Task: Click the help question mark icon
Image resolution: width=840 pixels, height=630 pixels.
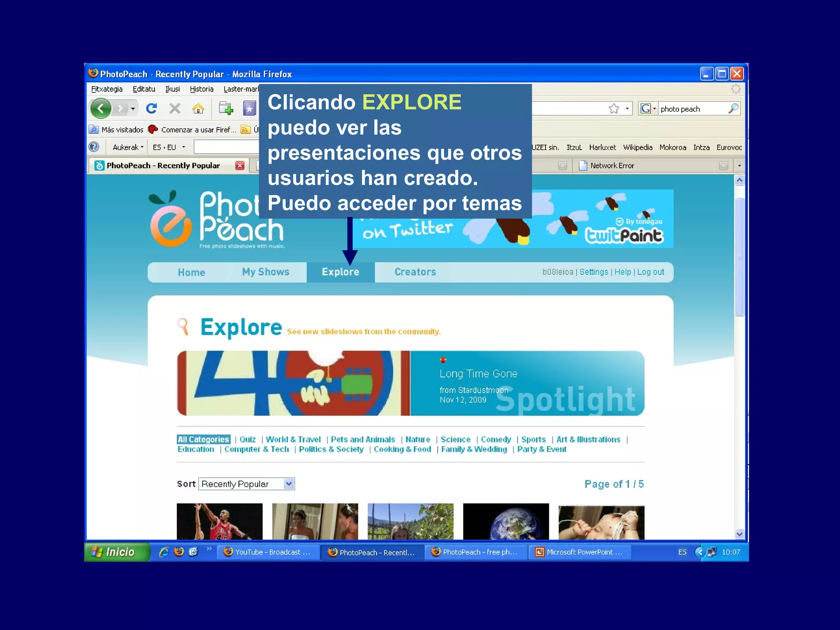Action: pyautogui.click(x=94, y=147)
